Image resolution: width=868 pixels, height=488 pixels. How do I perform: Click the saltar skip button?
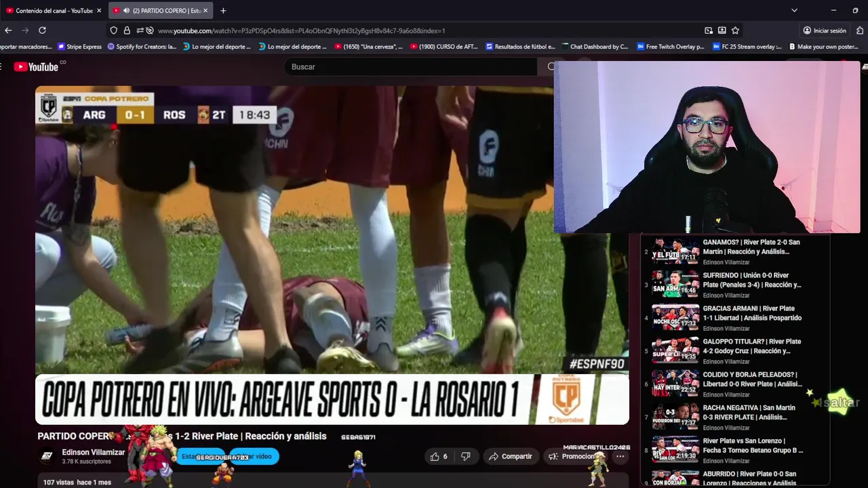click(840, 403)
